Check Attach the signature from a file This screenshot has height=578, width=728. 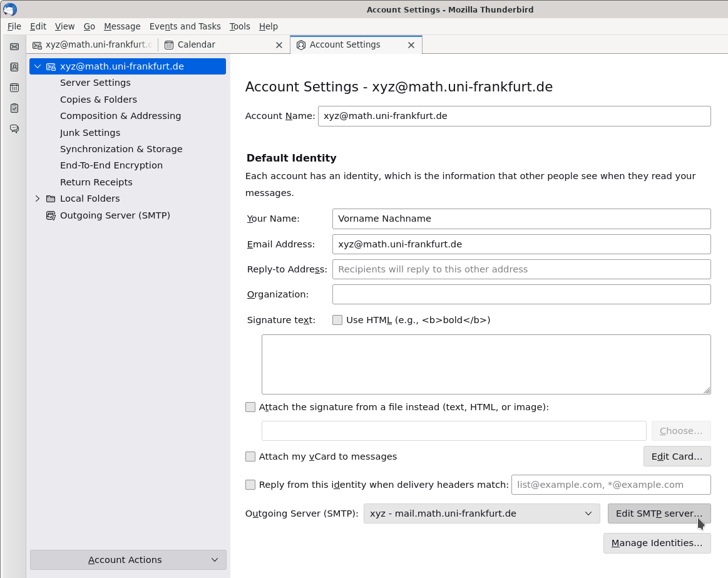coord(250,407)
